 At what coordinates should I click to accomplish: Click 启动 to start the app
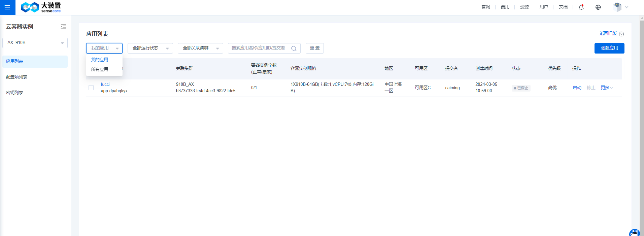pyautogui.click(x=577, y=88)
